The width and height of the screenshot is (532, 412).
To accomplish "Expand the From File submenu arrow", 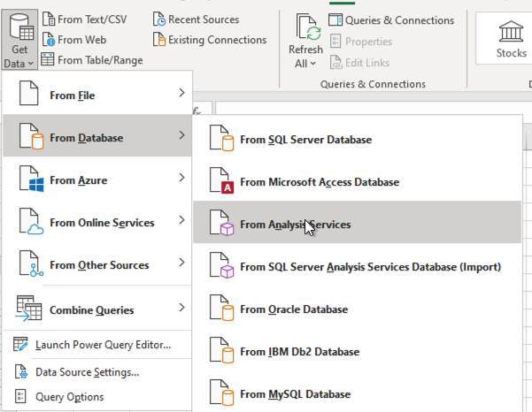I will click(181, 93).
